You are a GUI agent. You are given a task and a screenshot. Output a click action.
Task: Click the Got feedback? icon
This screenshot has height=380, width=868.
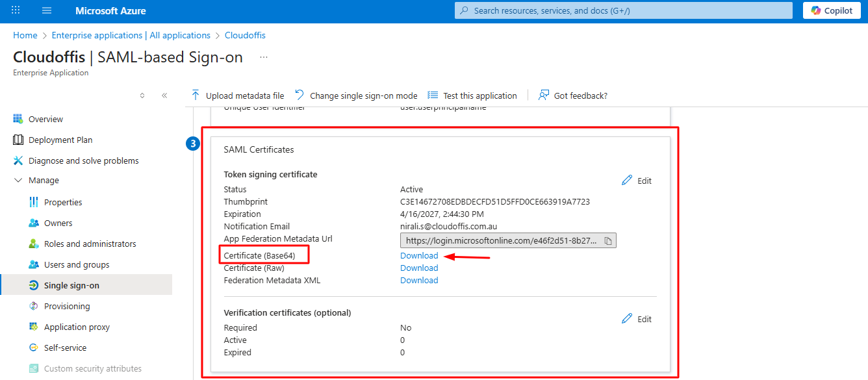click(x=544, y=95)
